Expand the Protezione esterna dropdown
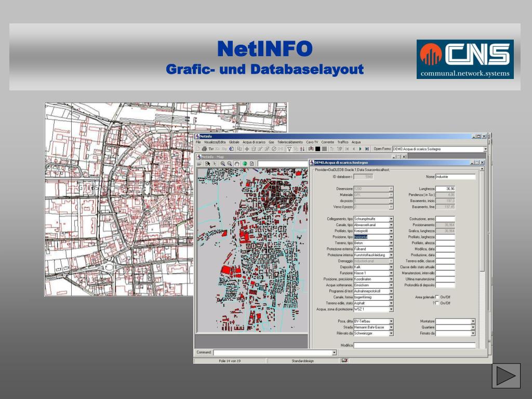Screen dimensions: 532x399 click(391, 249)
